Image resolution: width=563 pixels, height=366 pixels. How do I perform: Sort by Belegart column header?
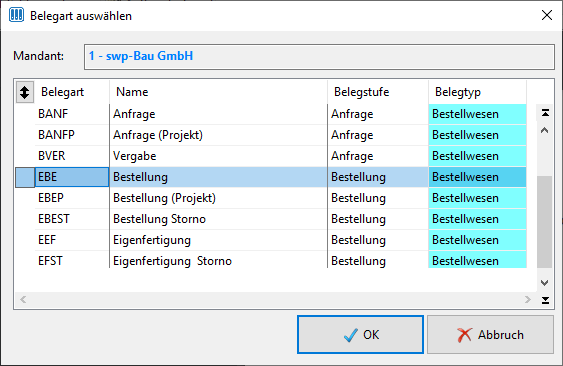tap(62, 92)
